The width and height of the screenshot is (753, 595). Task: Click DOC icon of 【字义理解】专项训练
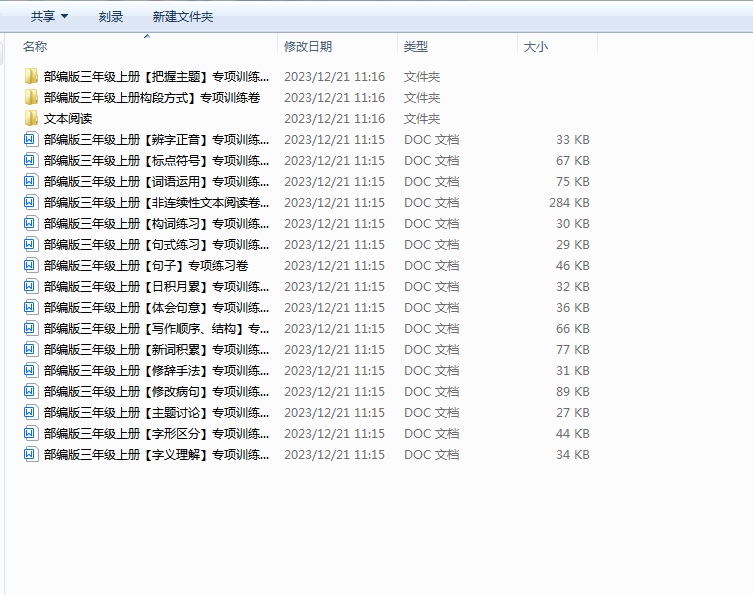[30, 454]
